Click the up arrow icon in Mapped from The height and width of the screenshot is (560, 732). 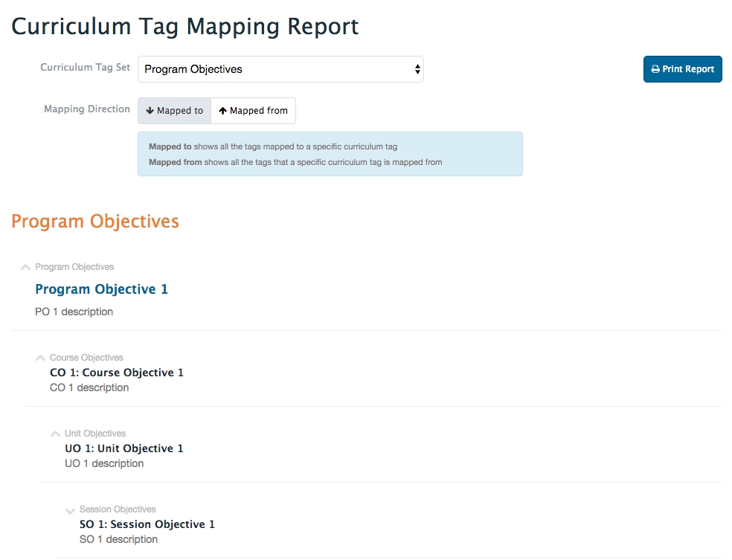point(222,111)
